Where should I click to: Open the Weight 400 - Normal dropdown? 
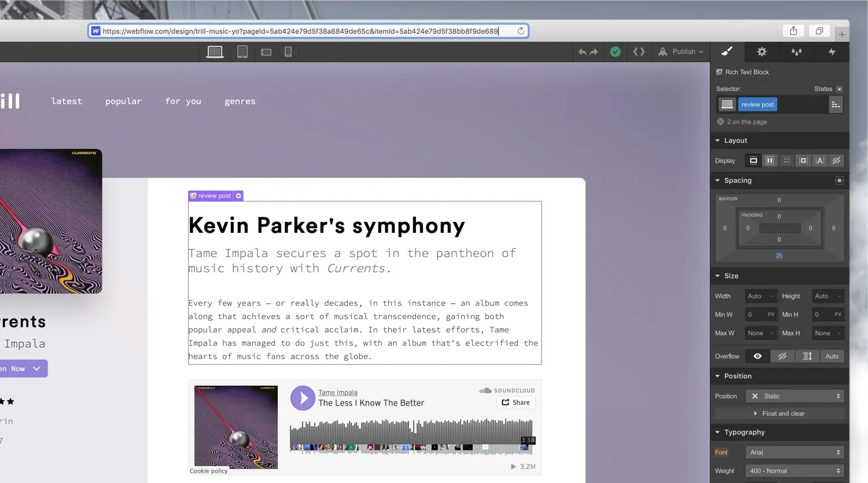[795, 471]
